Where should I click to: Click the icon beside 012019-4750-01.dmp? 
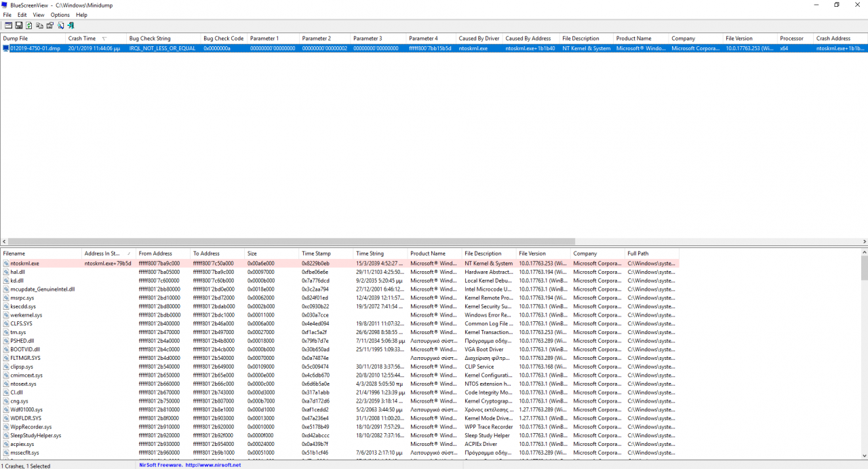[x=6, y=49]
